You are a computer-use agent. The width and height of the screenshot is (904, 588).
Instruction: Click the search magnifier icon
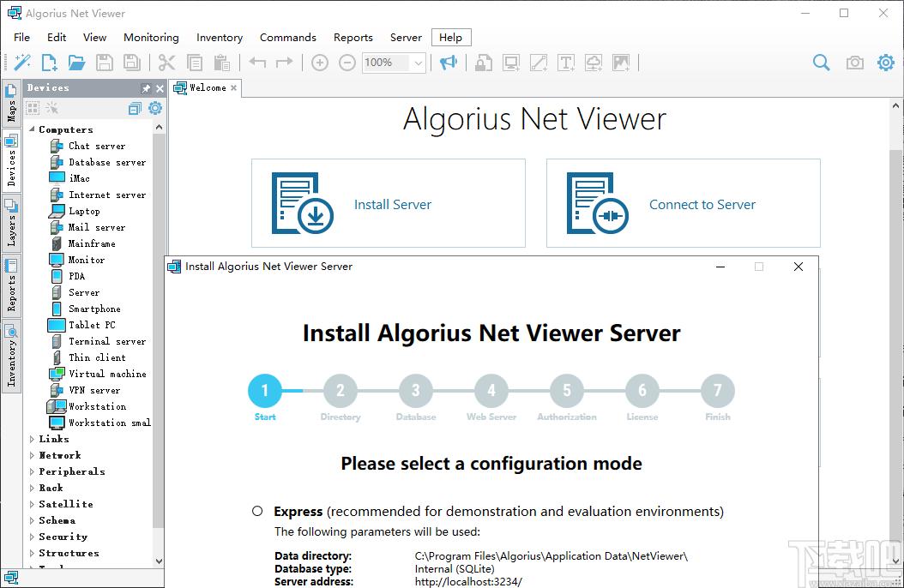pyautogui.click(x=821, y=63)
